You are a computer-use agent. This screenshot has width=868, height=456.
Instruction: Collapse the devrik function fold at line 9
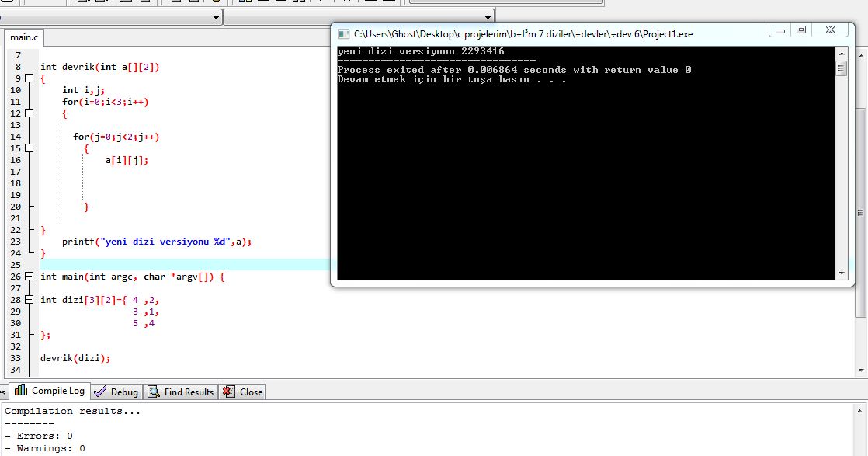click(30, 78)
